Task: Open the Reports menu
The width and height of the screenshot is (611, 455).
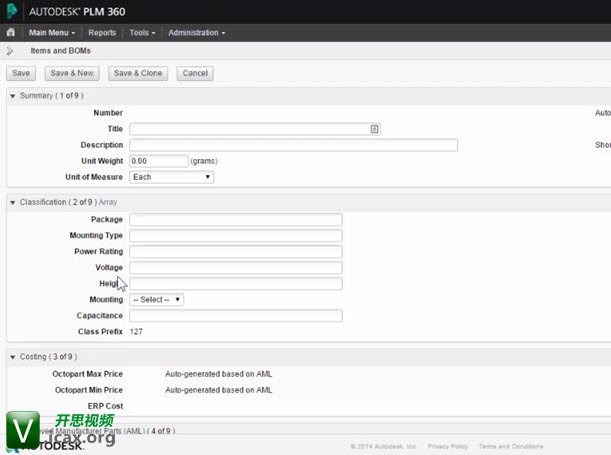Action: point(102,33)
